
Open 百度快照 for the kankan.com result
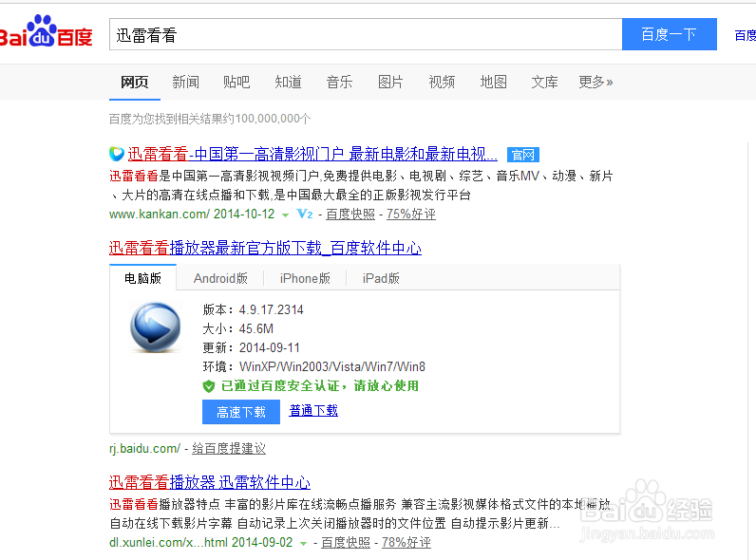click(350, 214)
